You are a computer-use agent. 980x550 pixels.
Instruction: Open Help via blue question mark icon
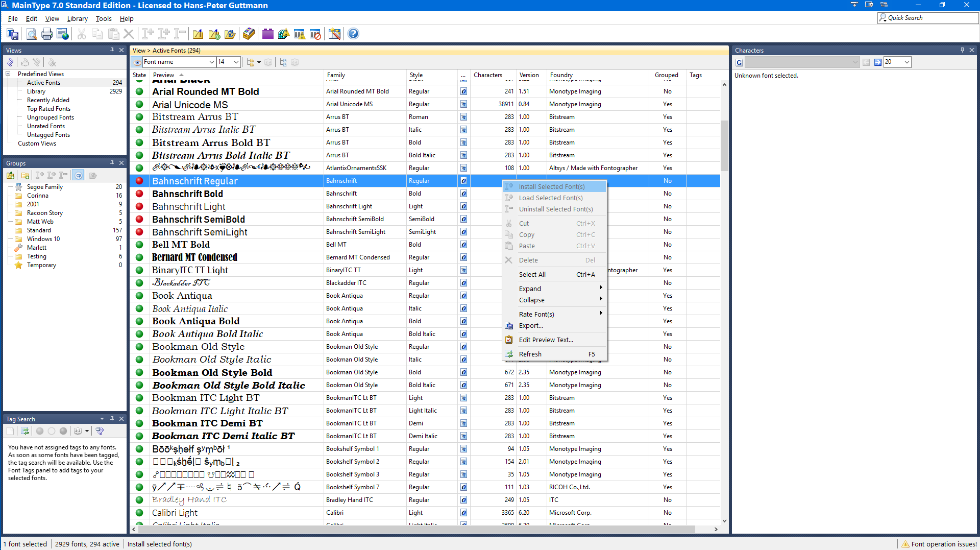(x=353, y=34)
